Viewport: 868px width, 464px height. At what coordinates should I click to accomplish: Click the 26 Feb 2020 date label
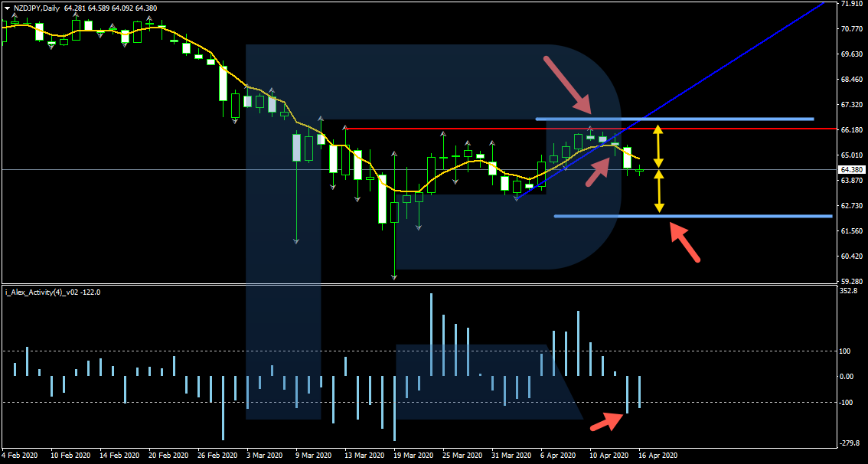click(x=217, y=455)
